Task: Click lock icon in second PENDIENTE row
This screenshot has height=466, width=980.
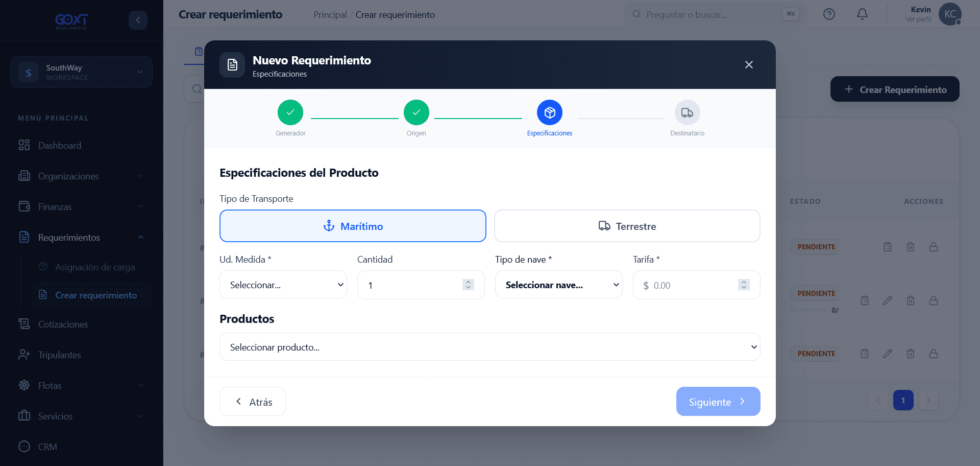Action: [934, 300]
